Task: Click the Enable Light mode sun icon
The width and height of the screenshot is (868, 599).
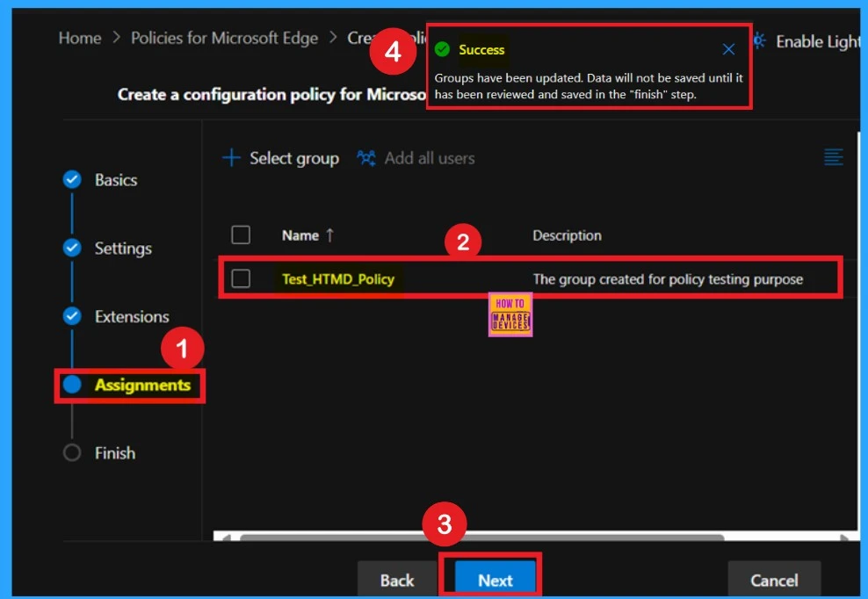Action: point(759,40)
